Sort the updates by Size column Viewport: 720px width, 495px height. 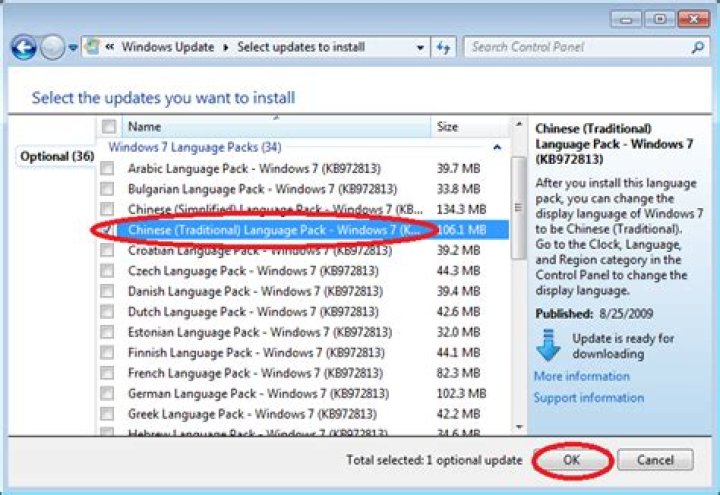[x=467, y=127]
